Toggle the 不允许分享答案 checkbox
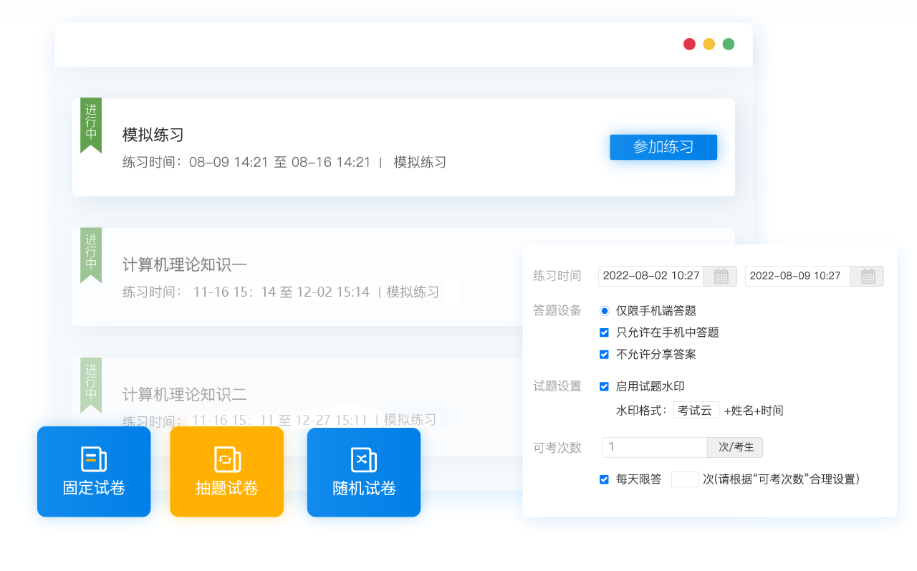The height and width of the screenshot is (571, 917). [604, 354]
